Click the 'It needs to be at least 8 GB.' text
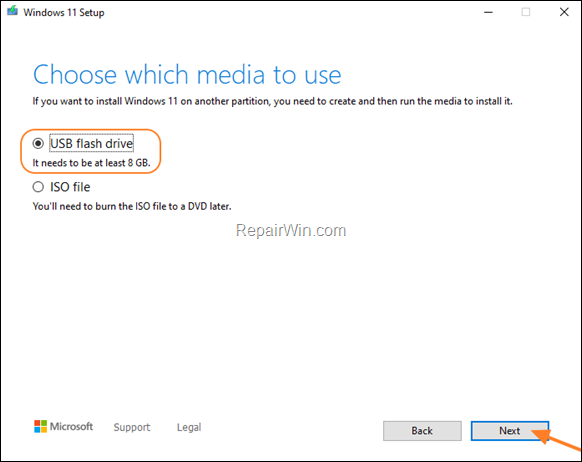The image size is (582, 462). (91, 163)
